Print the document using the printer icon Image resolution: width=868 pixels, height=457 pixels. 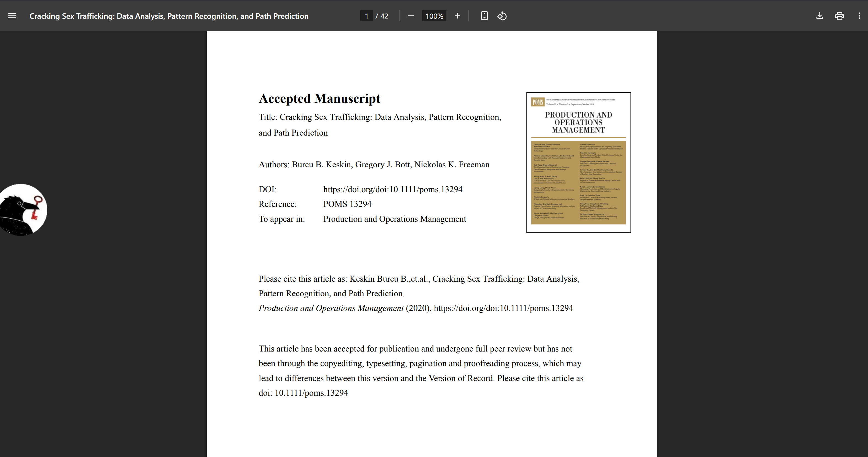pyautogui.click(x=839, y=16)
